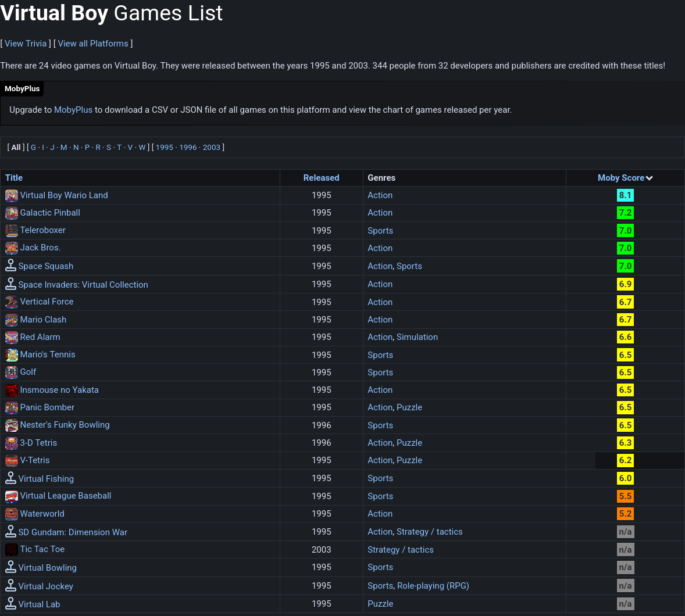Filter games starting with letter M
Image resolution: width=685 pixels, height=616 pixels.
point(64,147)
